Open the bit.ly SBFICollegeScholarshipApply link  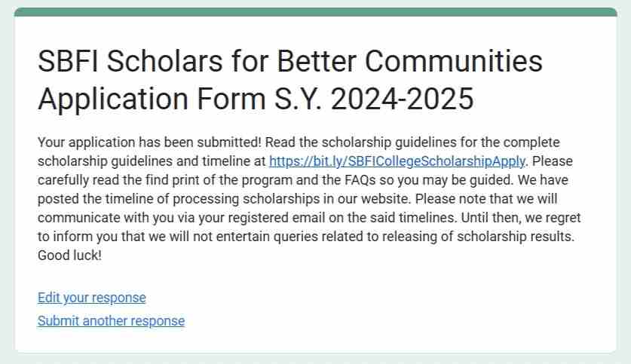[397, 161]
